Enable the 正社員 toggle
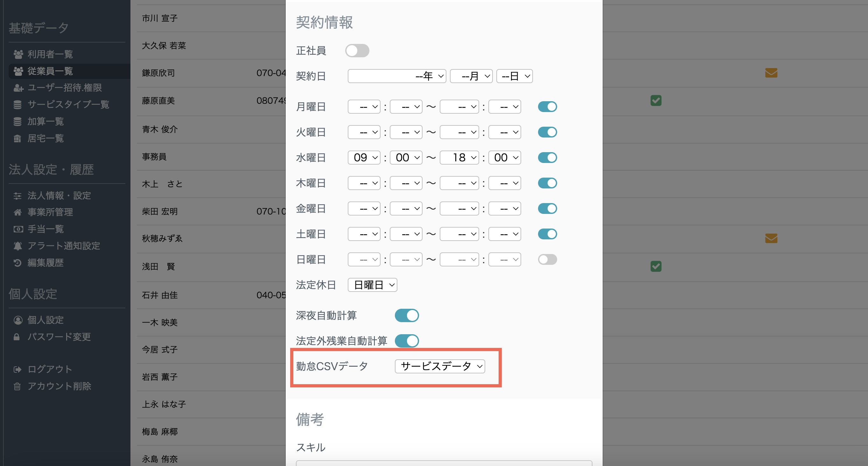Screen dimensions: 868x466 (x=357, y=51)
